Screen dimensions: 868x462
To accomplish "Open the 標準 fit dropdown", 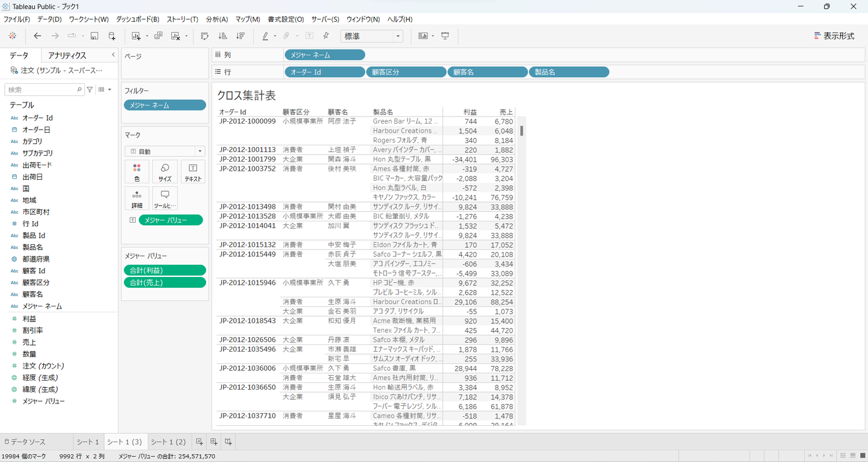I will point(371,36).
